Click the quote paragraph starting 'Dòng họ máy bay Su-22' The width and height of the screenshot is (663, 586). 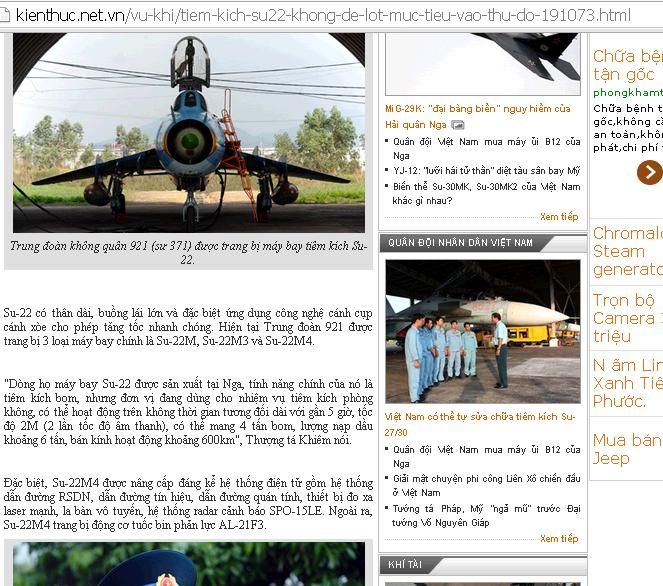click(188, 412)
